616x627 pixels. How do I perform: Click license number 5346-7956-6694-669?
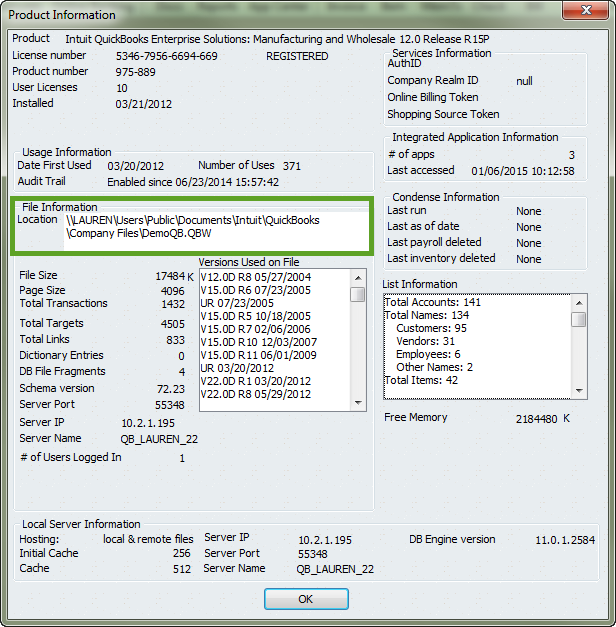tap(167, 56)
